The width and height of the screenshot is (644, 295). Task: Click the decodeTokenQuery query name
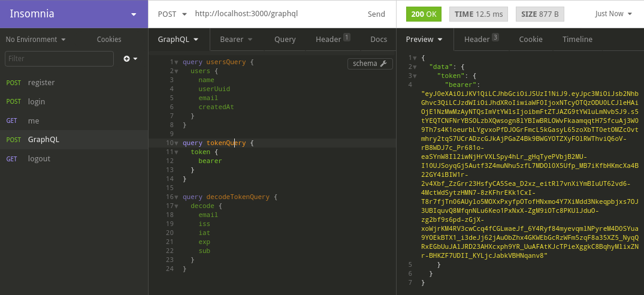(238, 197)
